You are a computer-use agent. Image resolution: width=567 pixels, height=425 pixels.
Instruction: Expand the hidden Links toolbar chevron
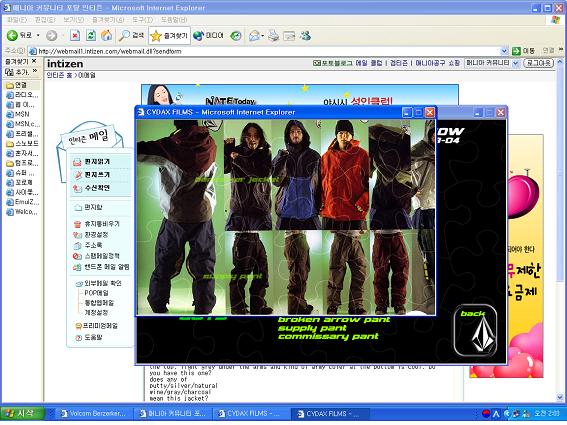pyautogui.click(x=561, y=49)
